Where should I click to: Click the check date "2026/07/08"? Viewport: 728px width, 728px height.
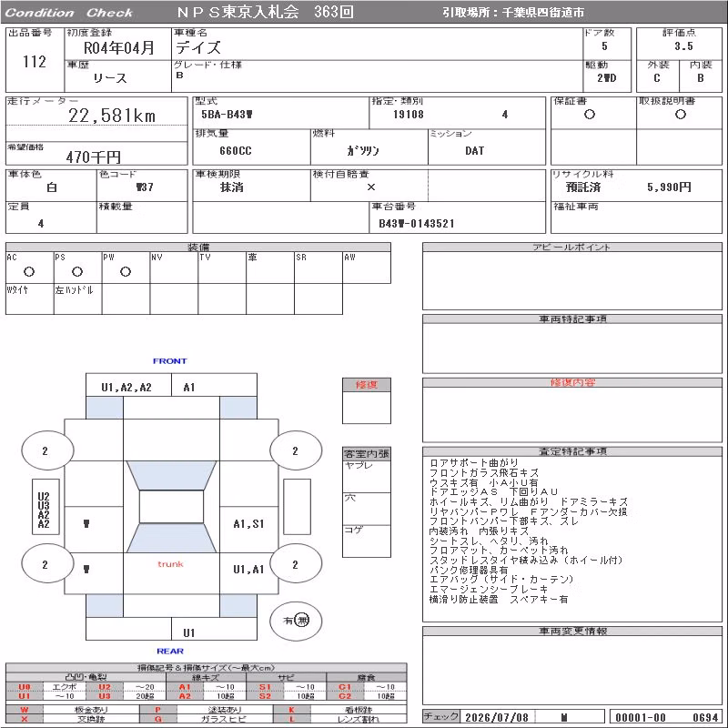[x=497, y=717]
